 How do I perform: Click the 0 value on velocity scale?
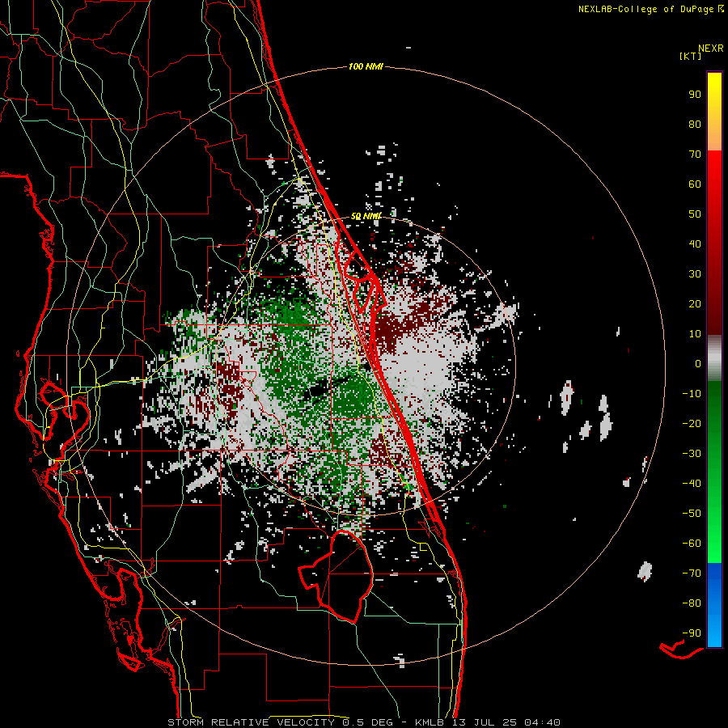(x=698, y=363)
